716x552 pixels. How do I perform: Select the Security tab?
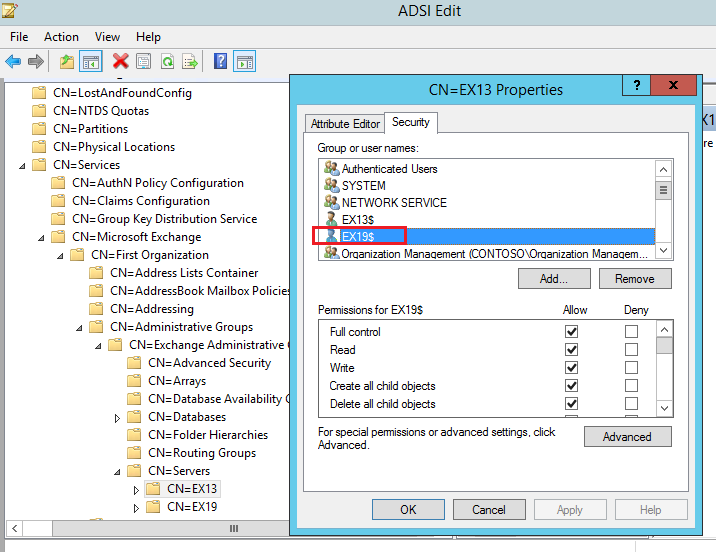pyautogui.click(x=411, y=122)
